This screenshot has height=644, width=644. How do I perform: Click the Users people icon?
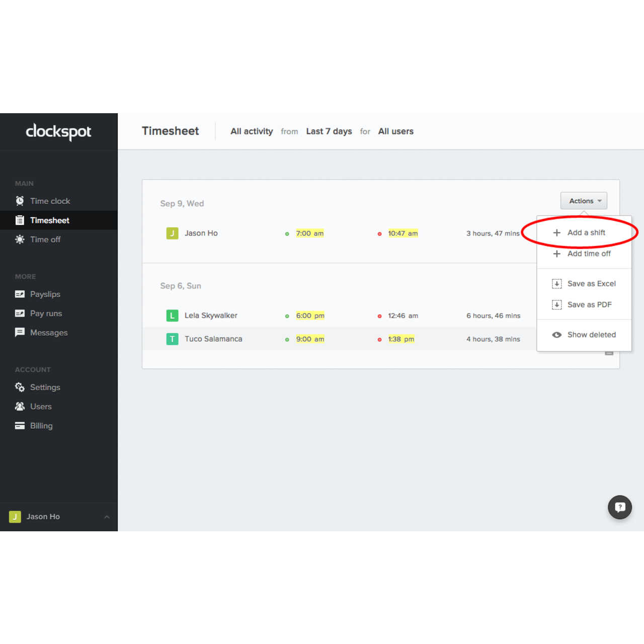click(20, 407)
